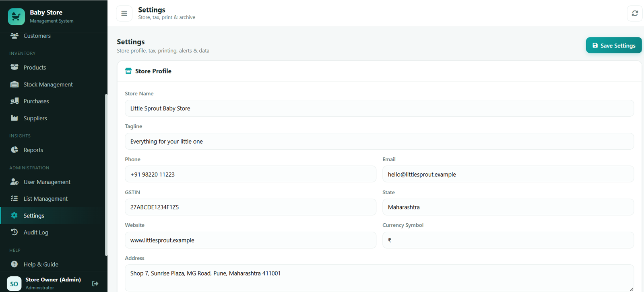Screen dimensions: 644x292
Task: Click the Settings gear icon in sidebar
Action: point(14,215)
